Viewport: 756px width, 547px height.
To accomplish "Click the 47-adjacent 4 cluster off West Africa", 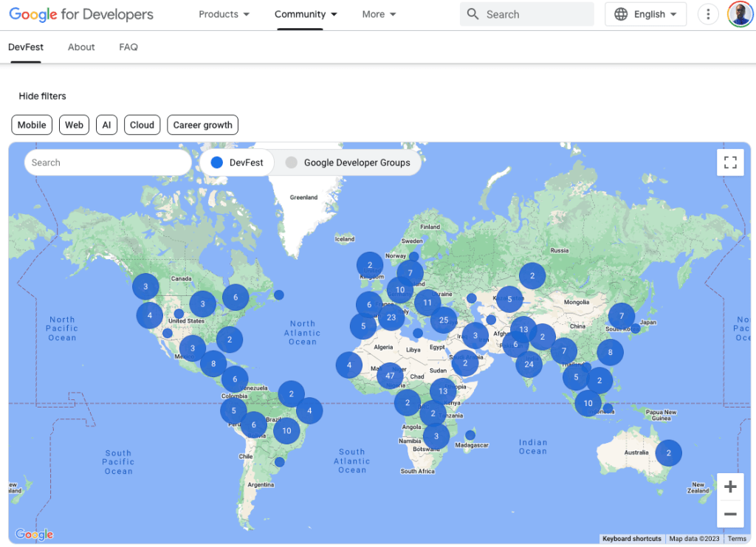I will (x=349, y=365).
